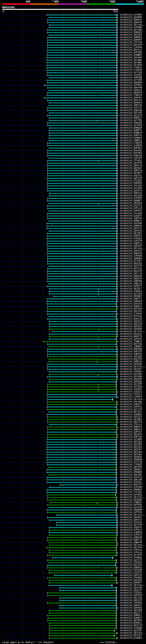
Task: Select hit label UniRef100_B9RT71
Action: (131, 540)
